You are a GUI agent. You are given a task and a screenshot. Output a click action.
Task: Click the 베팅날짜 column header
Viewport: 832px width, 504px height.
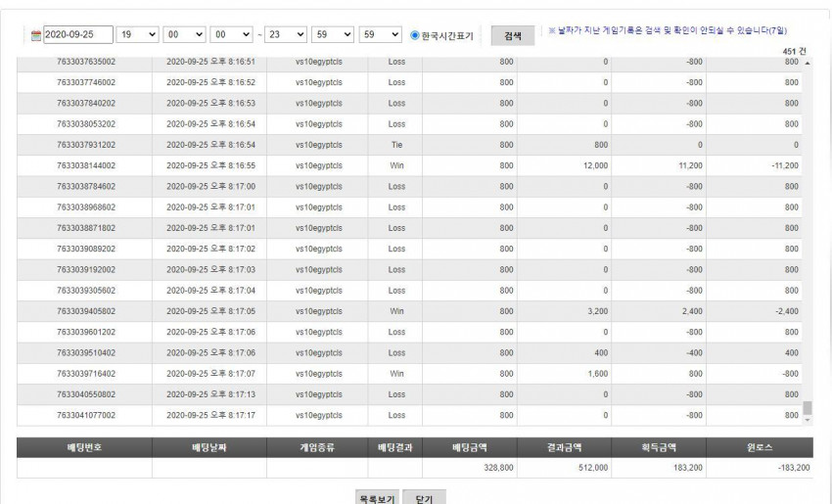click(x=209, y=447)
